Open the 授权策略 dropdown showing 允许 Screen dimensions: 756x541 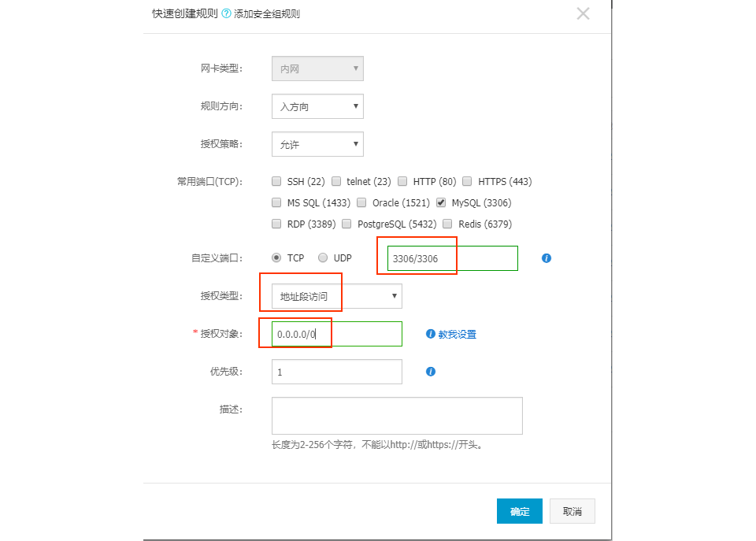coord(317,144)
